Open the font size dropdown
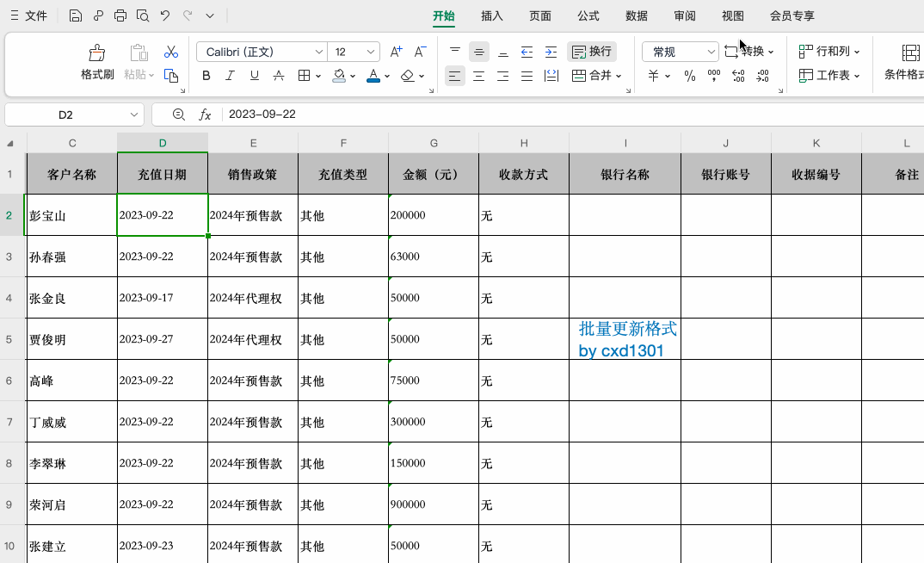Screen dimensions: 924x563 point(372,52)
